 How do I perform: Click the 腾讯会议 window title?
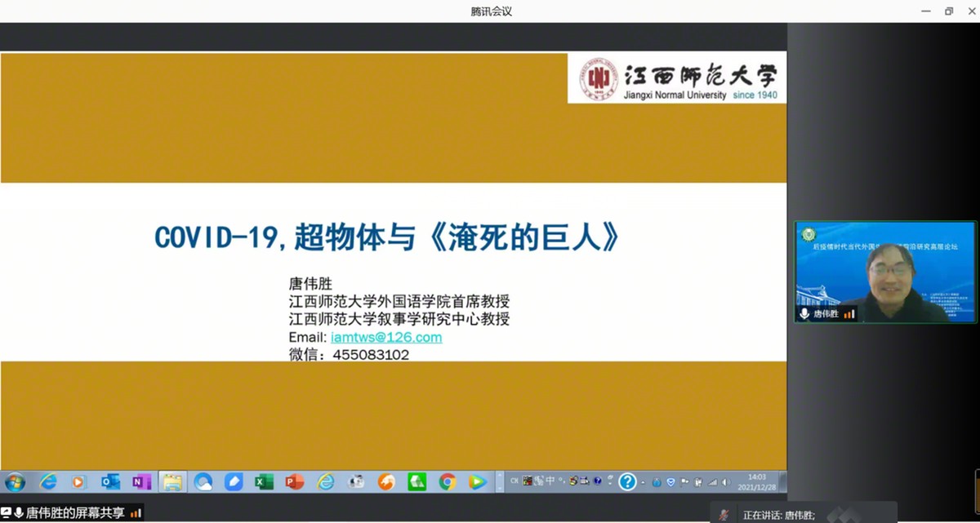tap(492, 11)
